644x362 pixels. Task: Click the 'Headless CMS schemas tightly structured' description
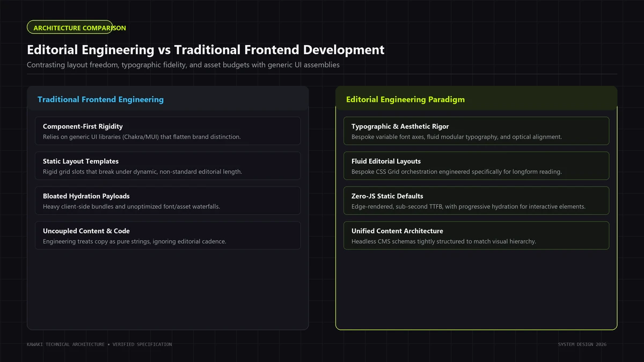pyautogui.click(x=444, y=241)
